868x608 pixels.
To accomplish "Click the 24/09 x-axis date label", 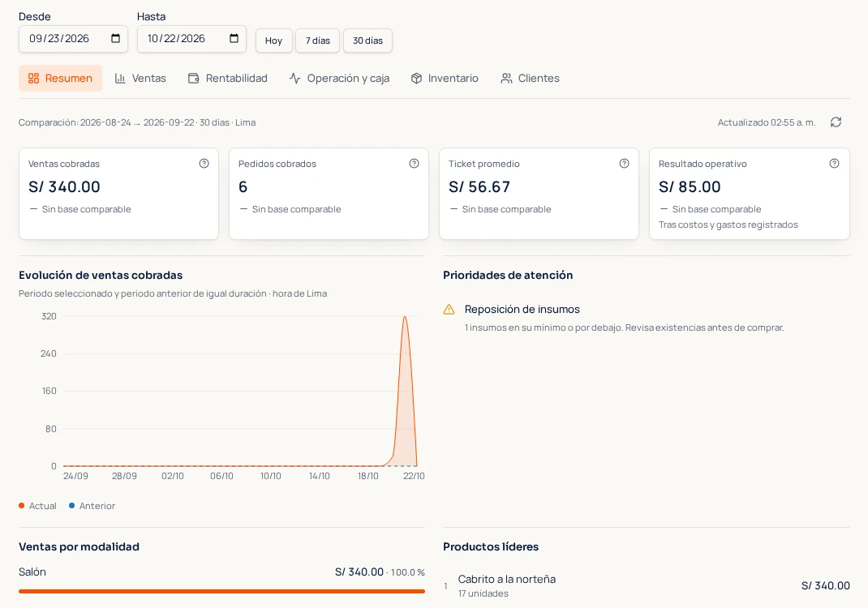I will pos(75,476).
